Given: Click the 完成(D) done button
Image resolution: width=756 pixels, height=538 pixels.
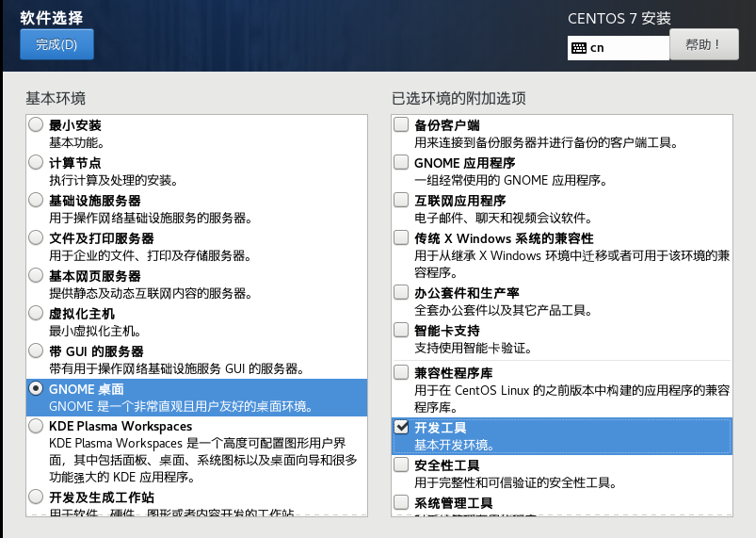Looking at the screenshot, I should (x=56, y=44).
